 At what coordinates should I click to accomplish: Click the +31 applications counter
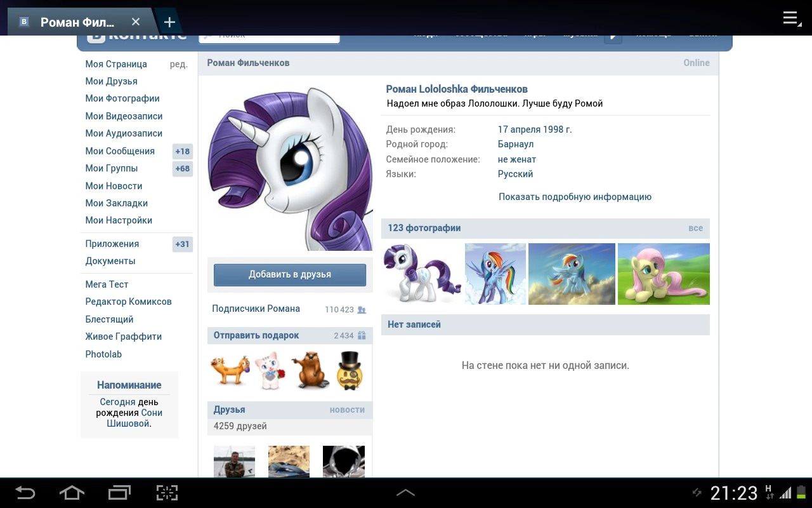[183, 244]
